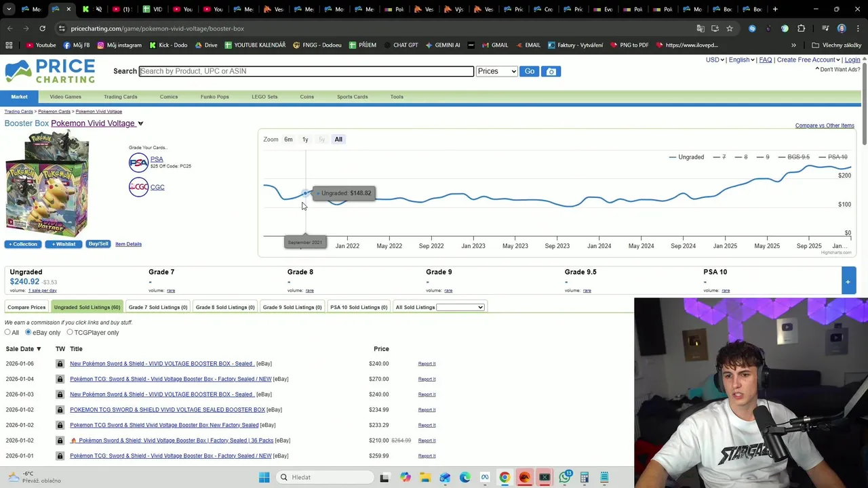
Task: Switch to the PSA 10 Sold Listings tab
Action: [359, 307]
